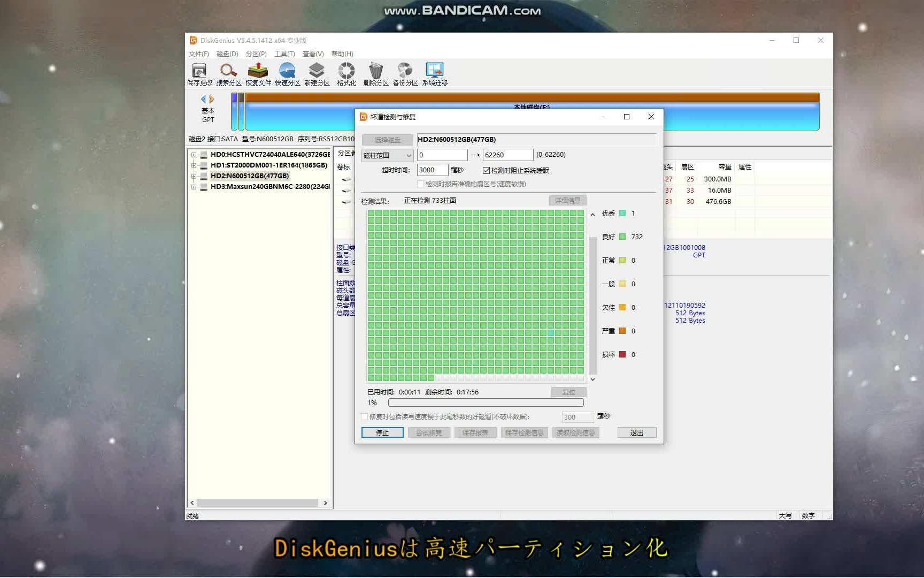Image resolution: width=924 pixels, height=578 pixels.
Task: Click the end cylinder field showing 62260
Action: point(508,155)
